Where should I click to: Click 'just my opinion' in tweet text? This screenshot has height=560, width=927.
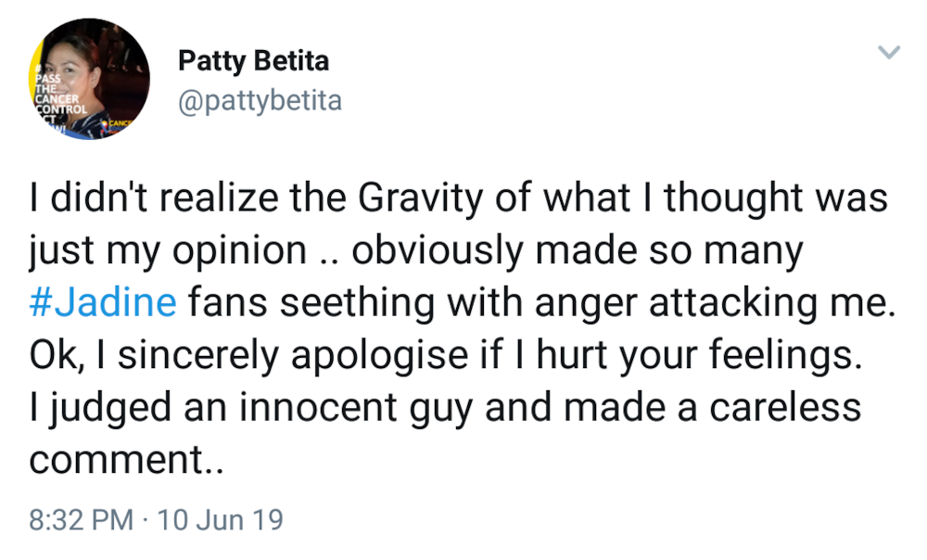click(x=168, y=250)
